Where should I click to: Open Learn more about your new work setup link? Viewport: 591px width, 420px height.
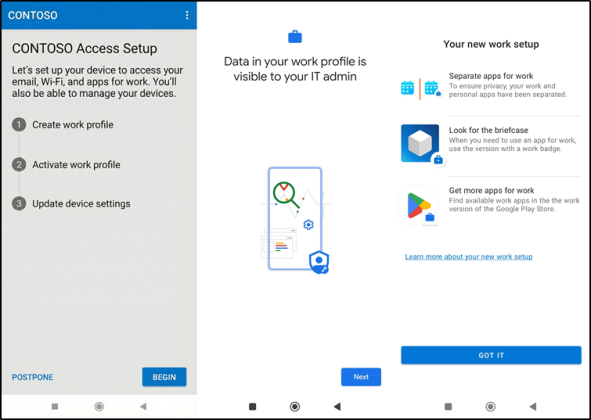[469, 257]
